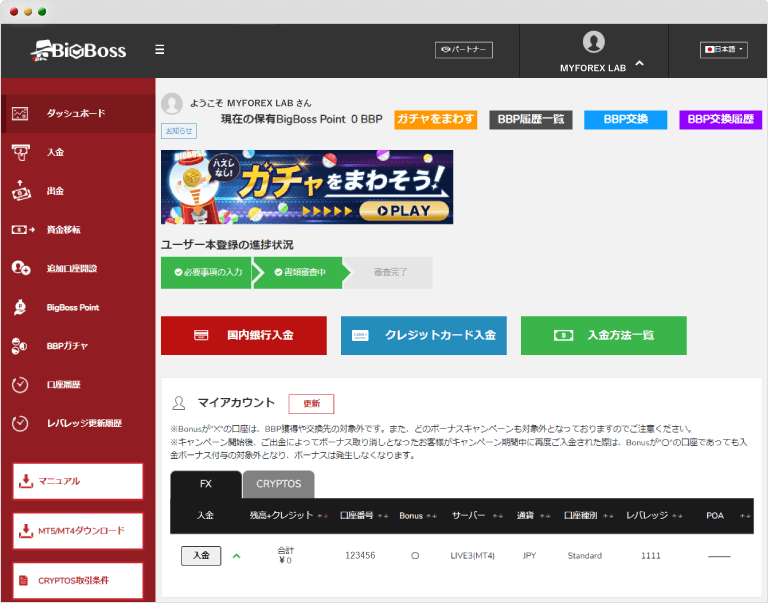This screenshot has width=768, height=603.
Task: Click the account history clock icon
Action: [x=20, y=385]
